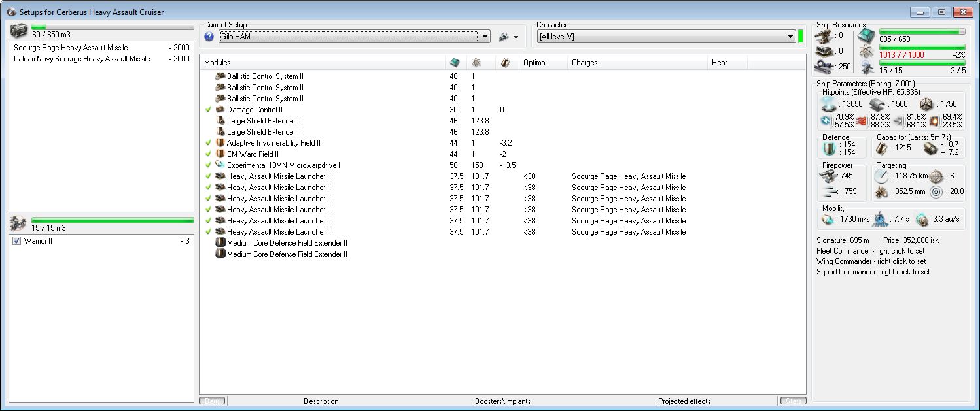The width and height of the screenshot is (980, 411).
Task: Click the armor hitpoints icon showing 1500
Action: 877,105
